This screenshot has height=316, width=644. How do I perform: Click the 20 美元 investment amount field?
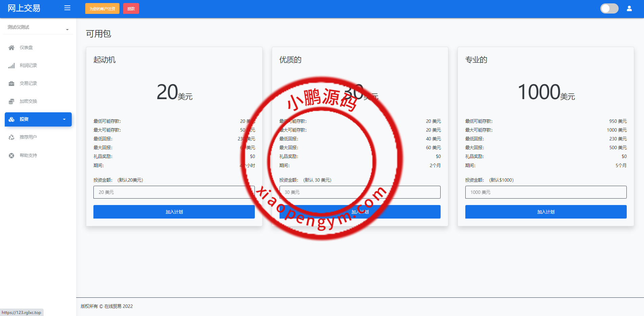tap(174, 192)
